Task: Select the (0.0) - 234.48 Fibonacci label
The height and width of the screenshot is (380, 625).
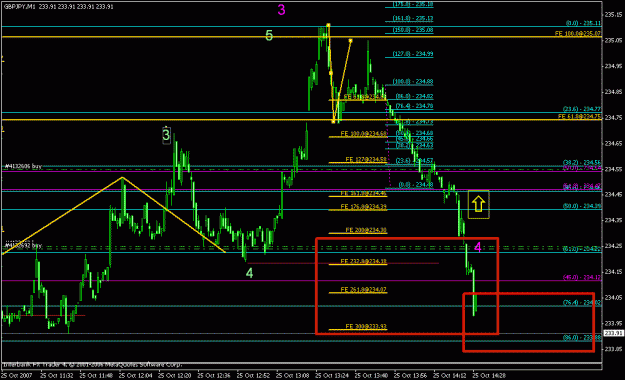Action: [416, 185]
